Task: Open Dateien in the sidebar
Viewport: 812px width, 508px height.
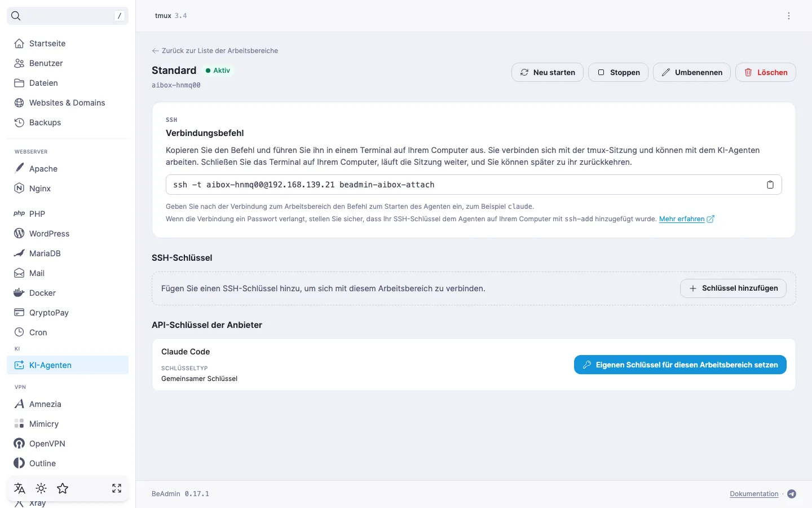Action: click(x=68, y=83)
